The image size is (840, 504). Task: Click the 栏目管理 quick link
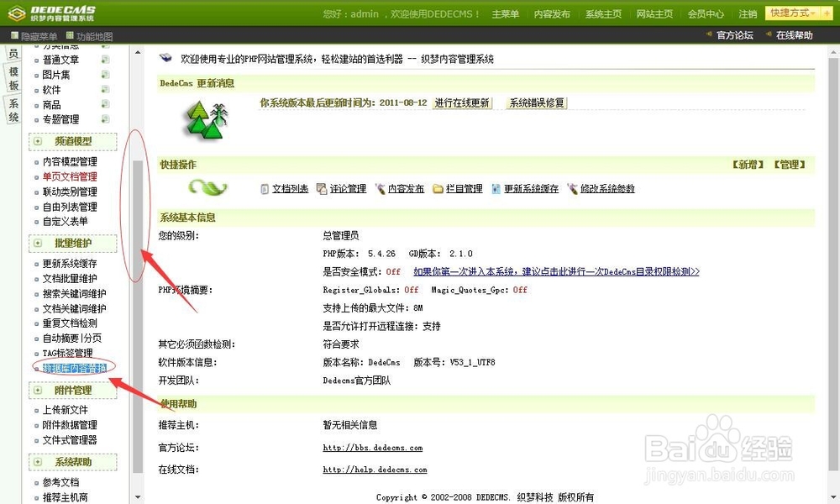464,188
